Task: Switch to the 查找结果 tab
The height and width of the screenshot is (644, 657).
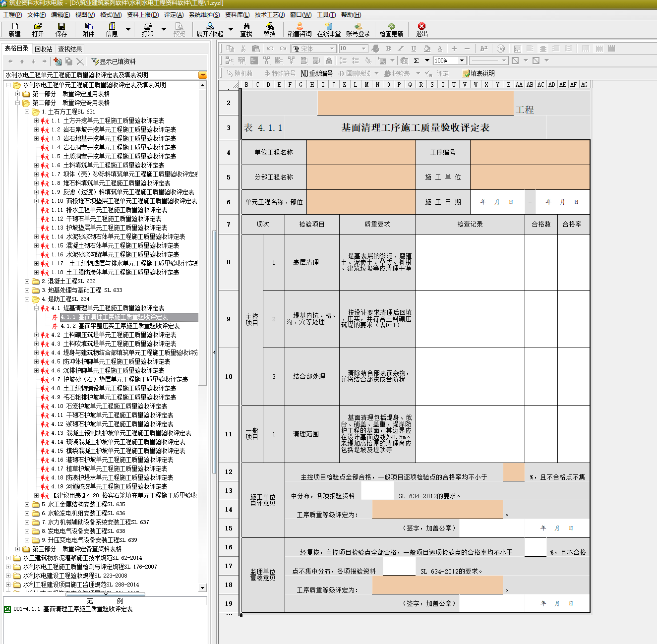Action: (x=70, y=49)
